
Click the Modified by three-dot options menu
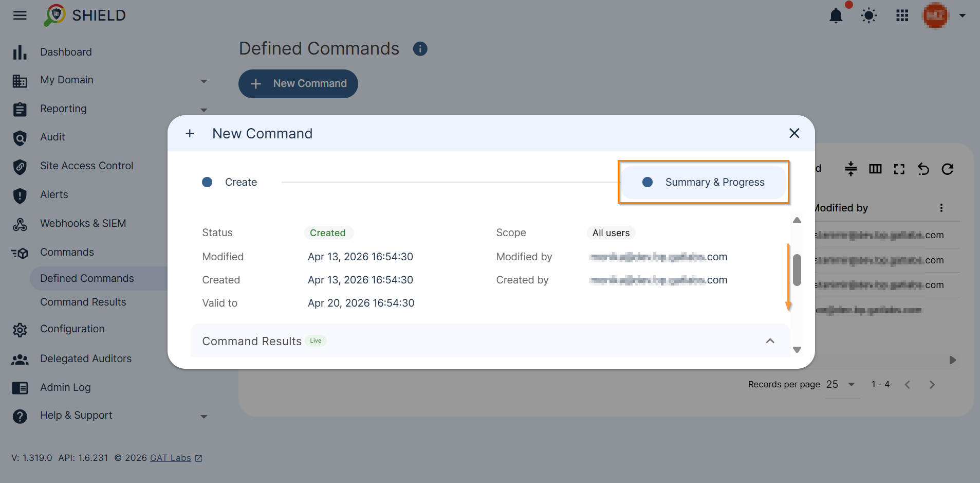click(941, 208)
